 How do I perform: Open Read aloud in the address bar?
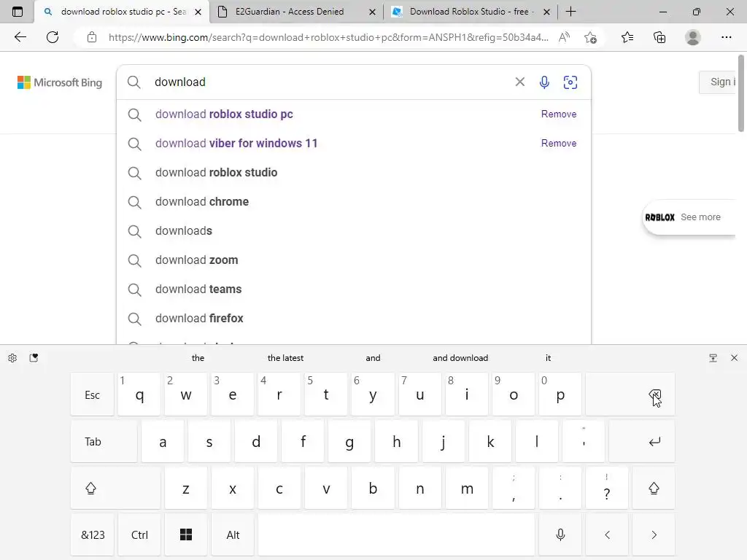point(564,38)
